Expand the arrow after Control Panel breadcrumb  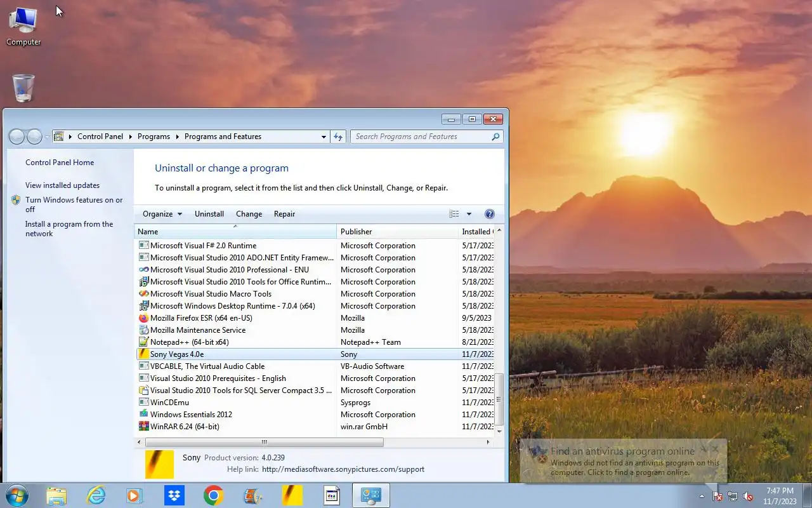130,137
